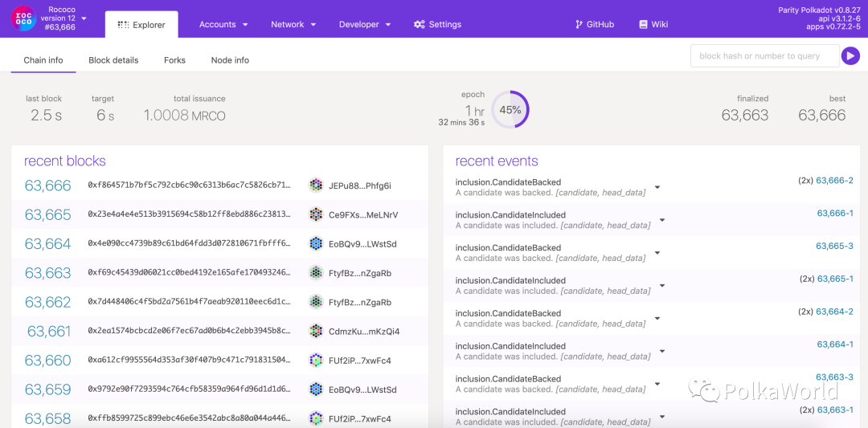The image size is (868, 428).
Task: Open the Network menu
Action: click(293, 24)
